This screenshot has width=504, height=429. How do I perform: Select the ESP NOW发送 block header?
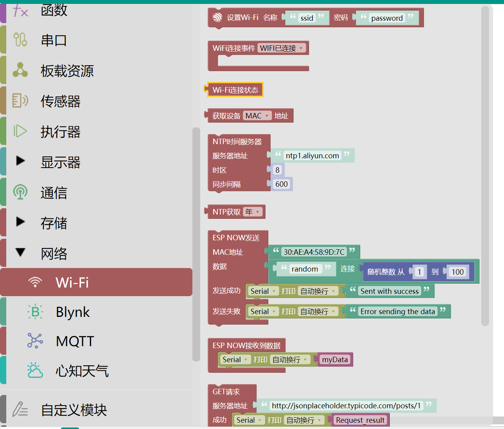pos(236,238)
